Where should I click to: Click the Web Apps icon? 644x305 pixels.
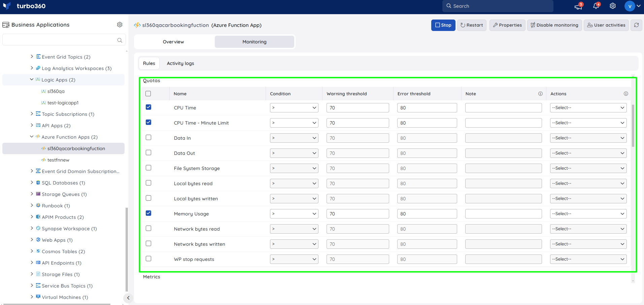point(38,240)
